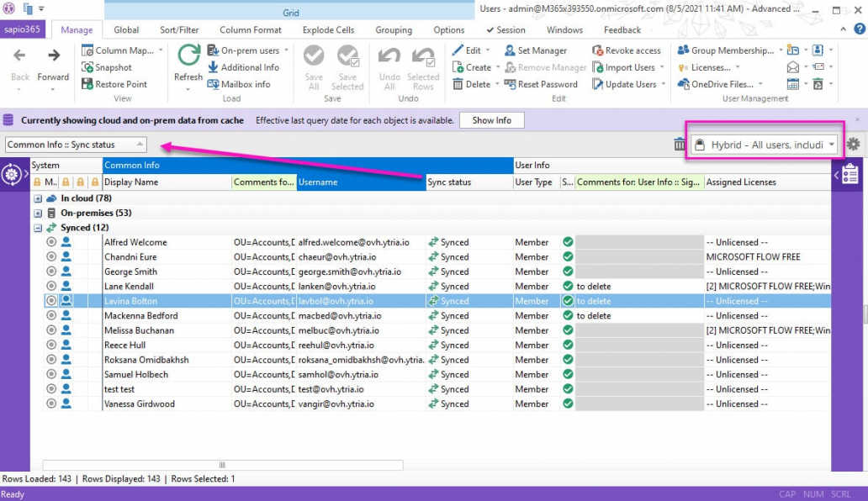Go Forward using the forward arrow
868x501 pixels.
tap(54, 55)
